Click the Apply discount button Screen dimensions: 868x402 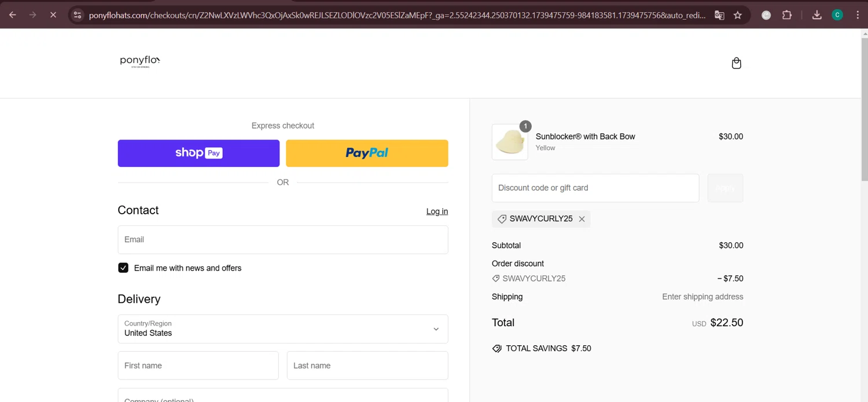[x=725, y=188]
